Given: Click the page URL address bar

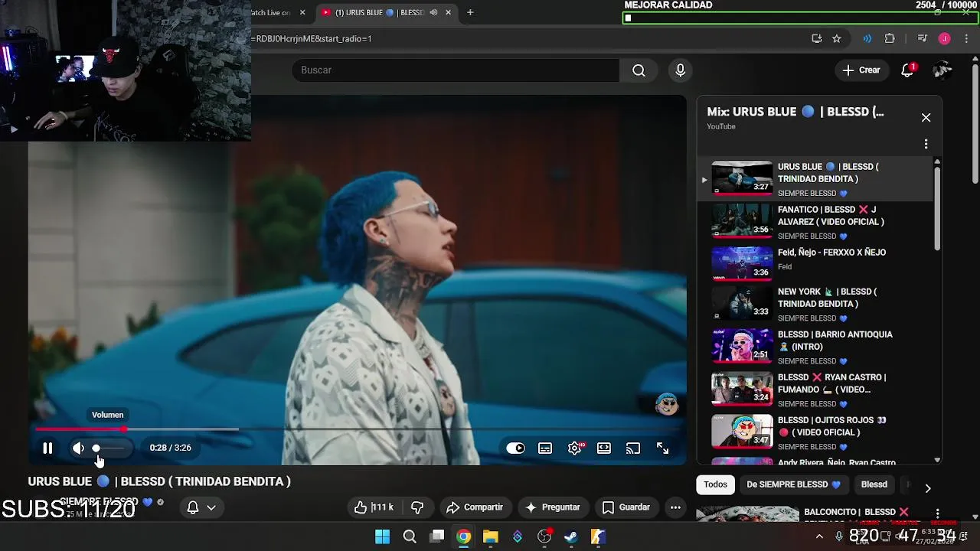Looking at the screenshot, I should [528, 38].
